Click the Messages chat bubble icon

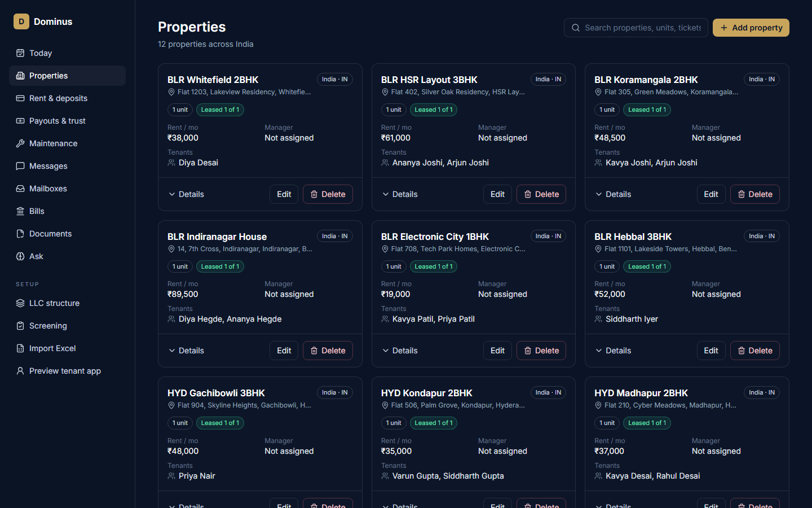20,166
